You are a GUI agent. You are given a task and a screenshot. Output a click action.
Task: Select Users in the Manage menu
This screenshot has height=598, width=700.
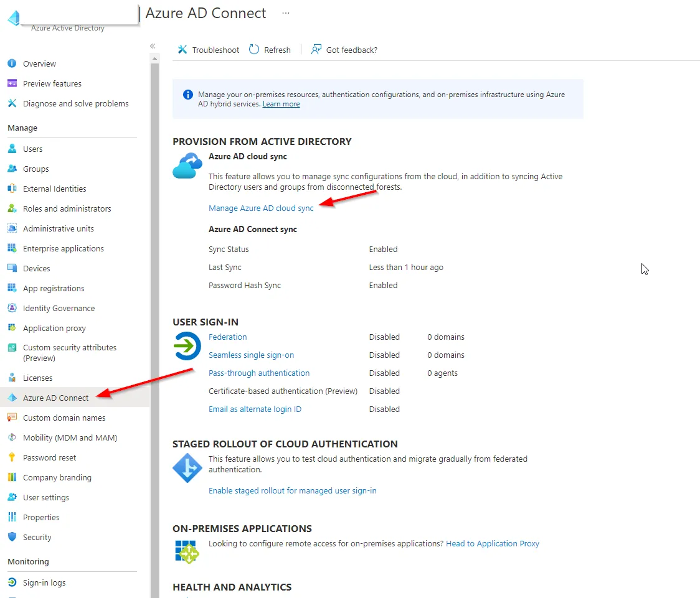pyautogui.click(x=75, y=149)
